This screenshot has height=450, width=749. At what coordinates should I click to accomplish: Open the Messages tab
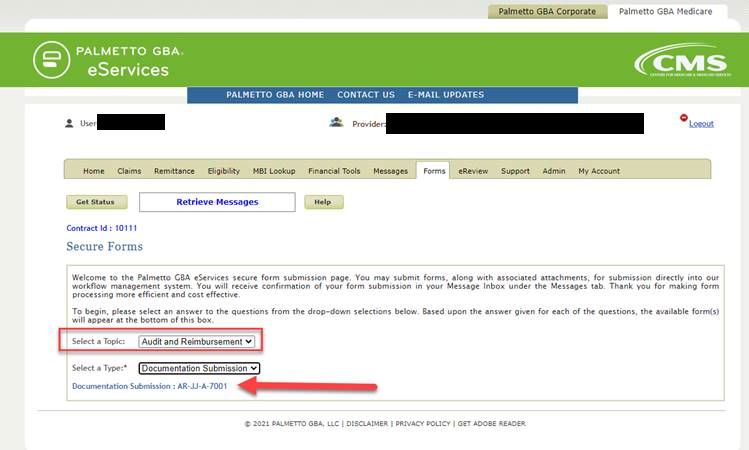(x=390, y=171)
